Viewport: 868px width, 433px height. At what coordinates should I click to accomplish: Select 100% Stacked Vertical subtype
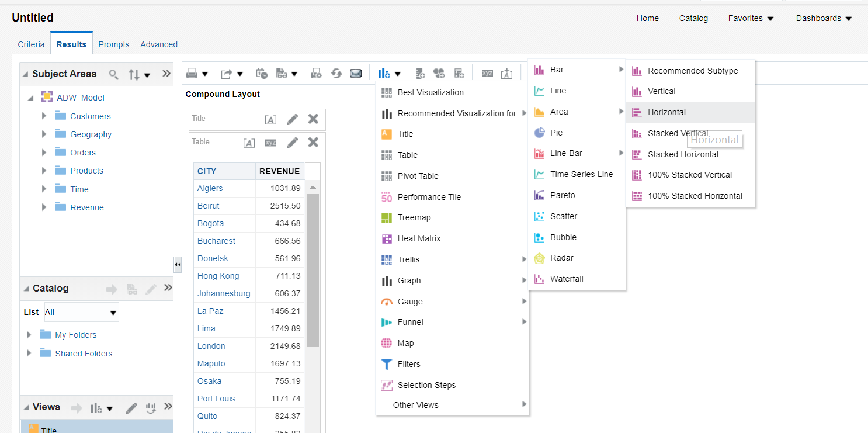click(x=690, y=175)
